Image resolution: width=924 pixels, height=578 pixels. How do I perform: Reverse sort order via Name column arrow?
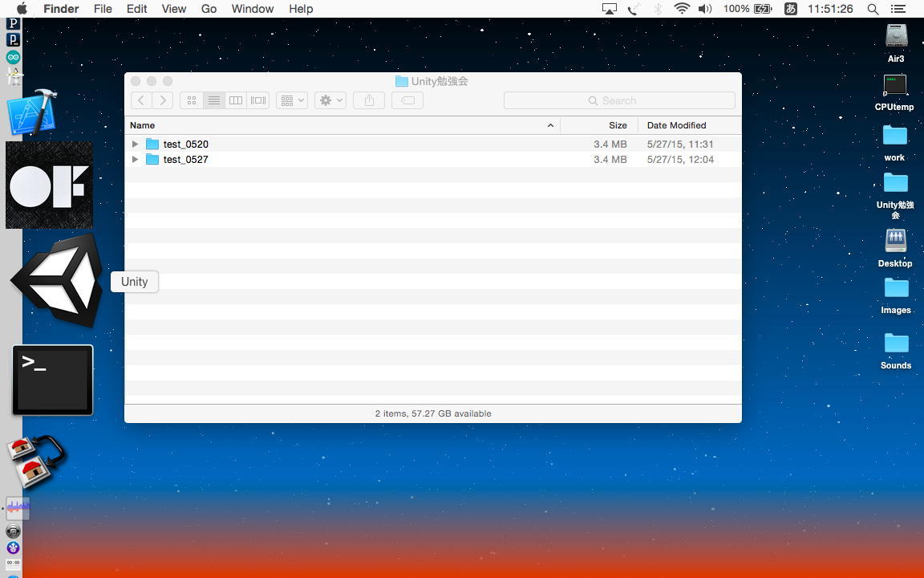click(550, 125)
